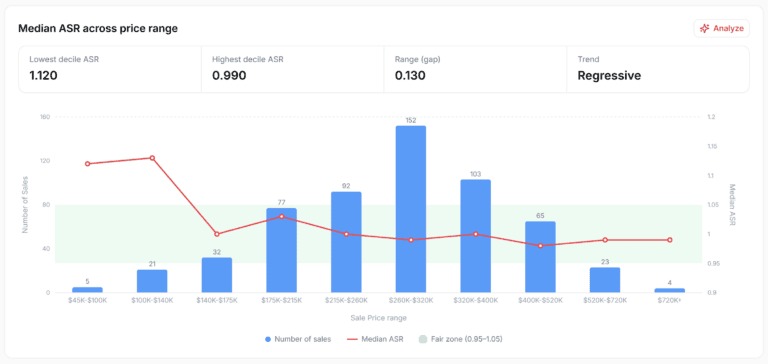Click the Median ASR peak point above $100K-$140K
The height and width of the screenshot is (364, 768).
click(x=152, y=158)
